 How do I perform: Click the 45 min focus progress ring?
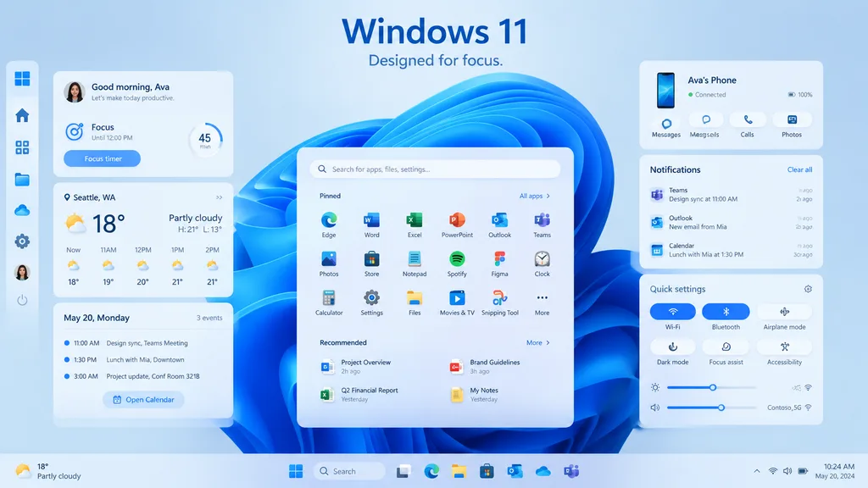coord(205,140)
